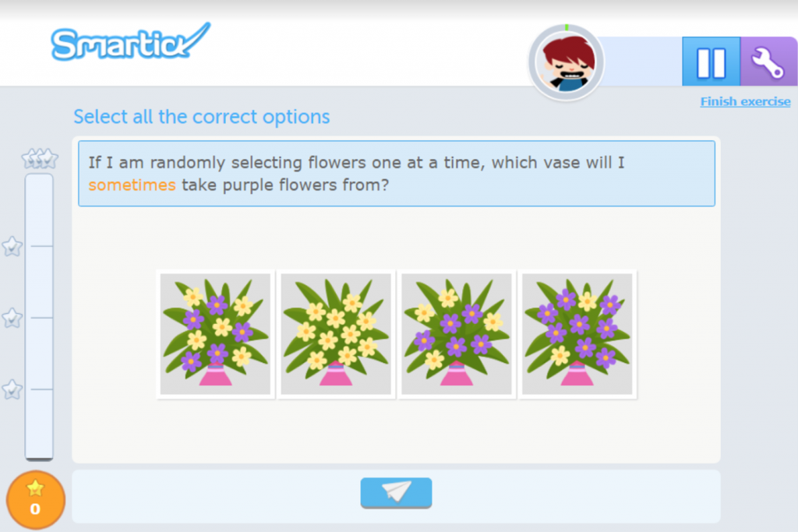Select the third vase of flowers
Screen dimensions: 798x532
pyautogui.click(x=457, y=333)
